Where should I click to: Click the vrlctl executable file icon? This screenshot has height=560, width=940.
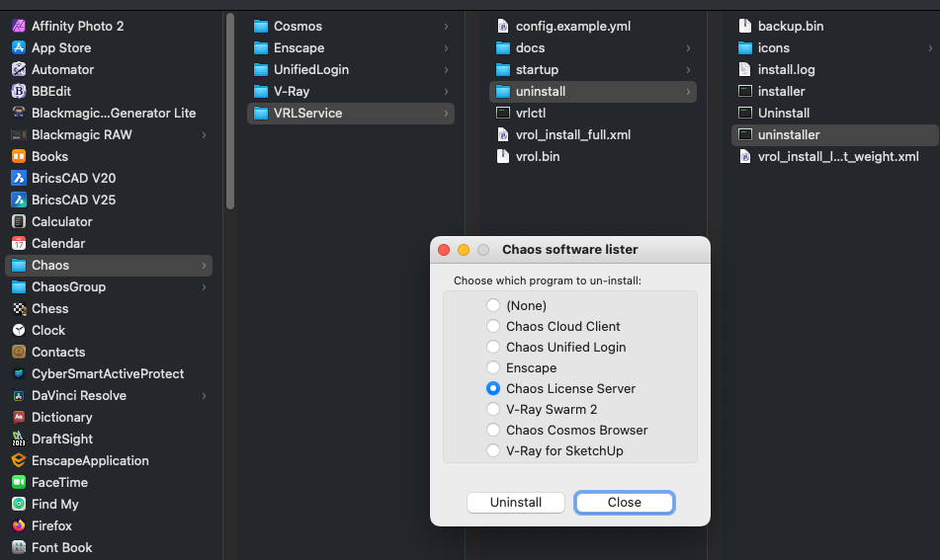point(503,113)
